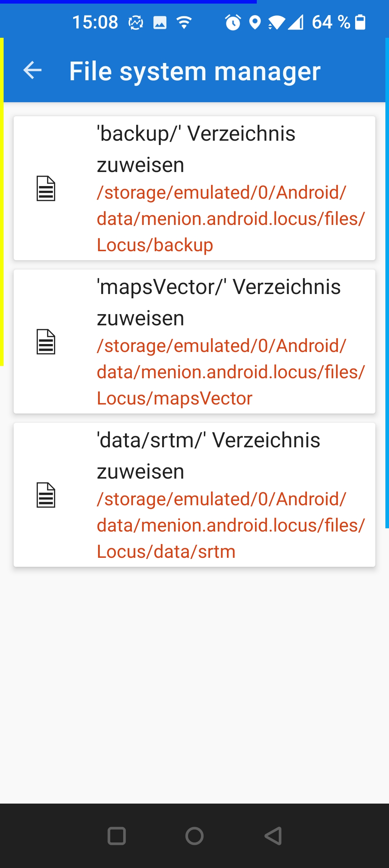389x868 pixels.
Task: Tap the document icon beside mapsVector/ entry
Action: [46, 342]
